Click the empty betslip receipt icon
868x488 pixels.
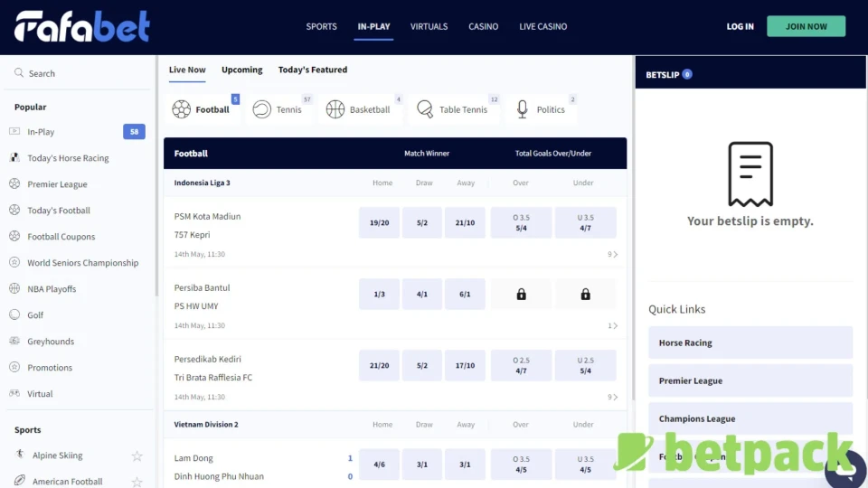[750, 174]
